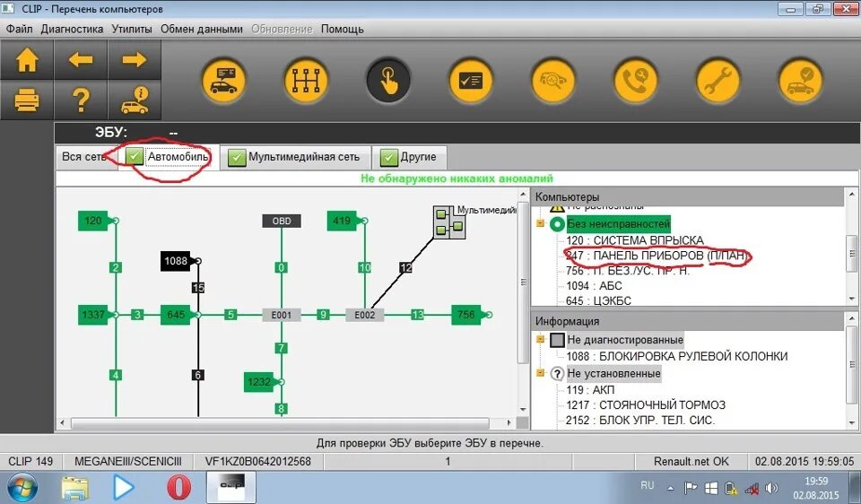The height and width of the screenshot is (504, 861).
Task: Select 1088 : БЛОКИРОВКА РУЛЕВОЙ КОЛОНКИ
Action: (677, 356)
